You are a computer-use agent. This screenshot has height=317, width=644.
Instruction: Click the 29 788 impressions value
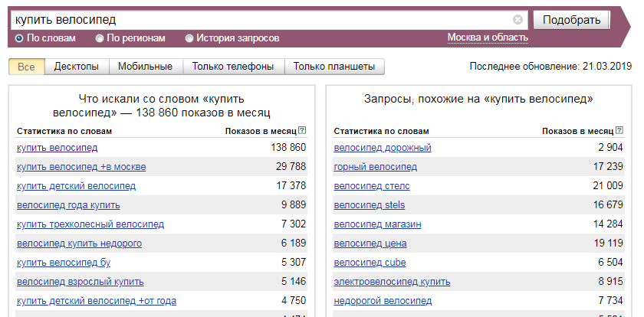point(291,166)
